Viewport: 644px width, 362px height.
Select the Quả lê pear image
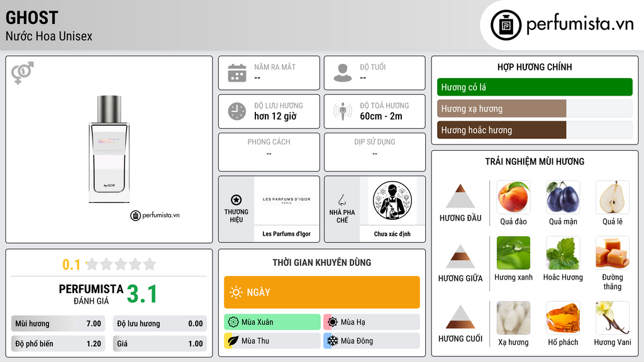coord(613,197)
